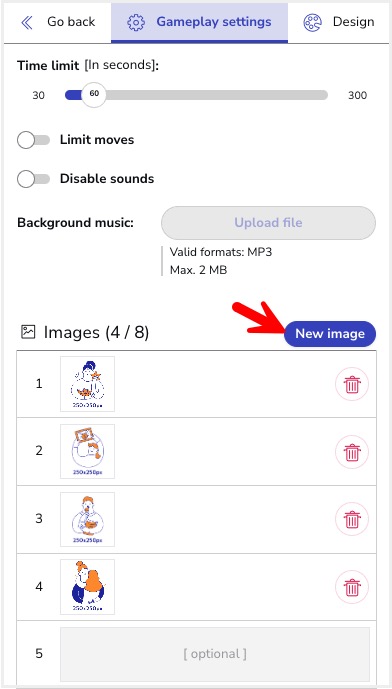Screen dimensions: 392x689
Task: Select the Gameplay settings tab
Action: pyautogui.click(x=200, y=22)
